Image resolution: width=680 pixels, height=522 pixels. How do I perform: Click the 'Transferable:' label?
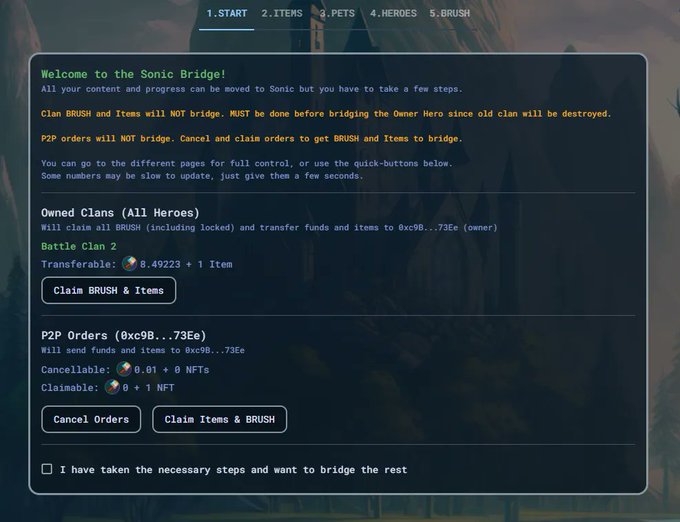(x=78, y=264)
